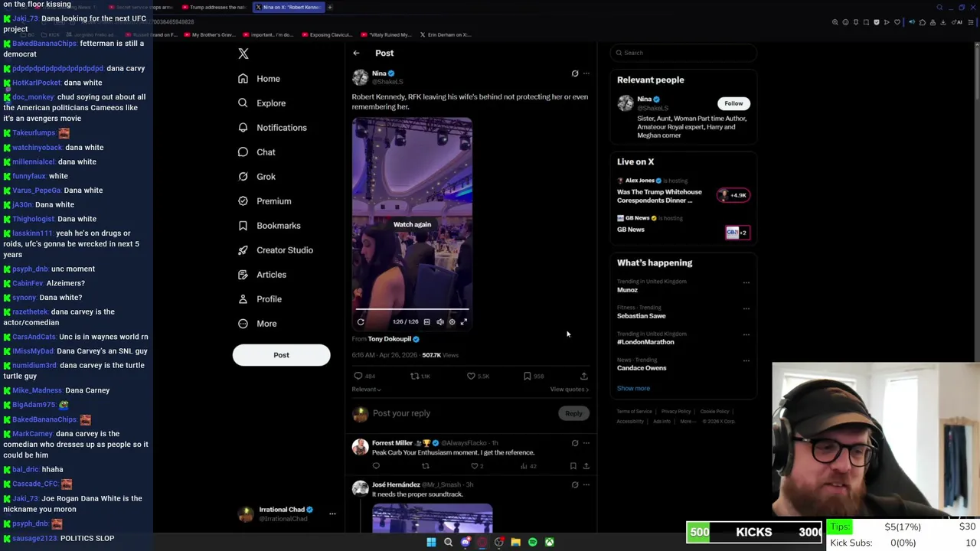Open options for Sebastian Sawe trend

[746, 308]
